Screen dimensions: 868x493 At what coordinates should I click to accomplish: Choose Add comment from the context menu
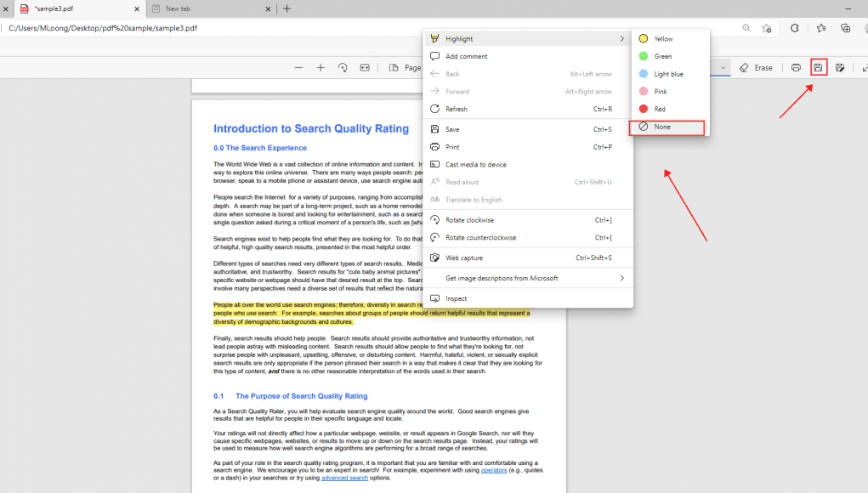coord(528,56)
